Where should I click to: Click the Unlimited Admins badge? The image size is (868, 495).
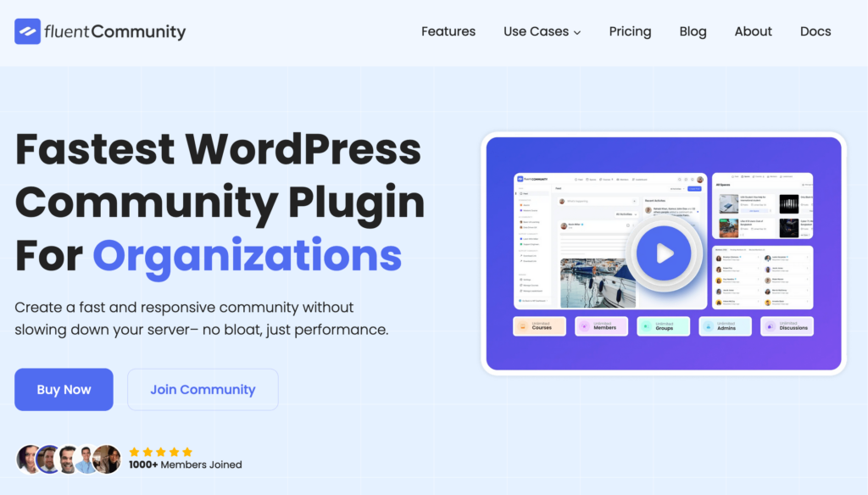pos(726,326)
